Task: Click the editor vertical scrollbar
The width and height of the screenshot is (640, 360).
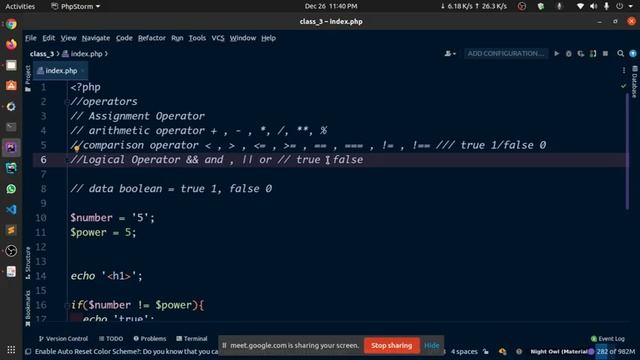Action: tap(628, 151)
